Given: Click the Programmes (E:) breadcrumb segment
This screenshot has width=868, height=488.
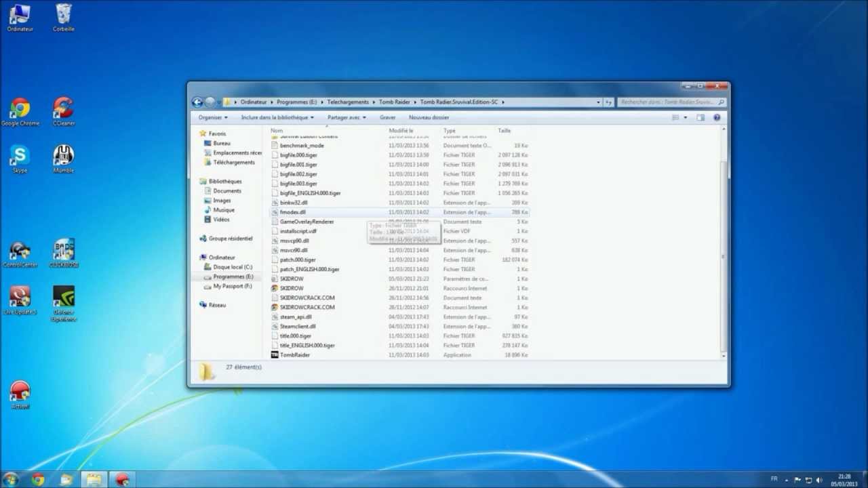Looking at the screenshot, I should click(x=297, y=102).
